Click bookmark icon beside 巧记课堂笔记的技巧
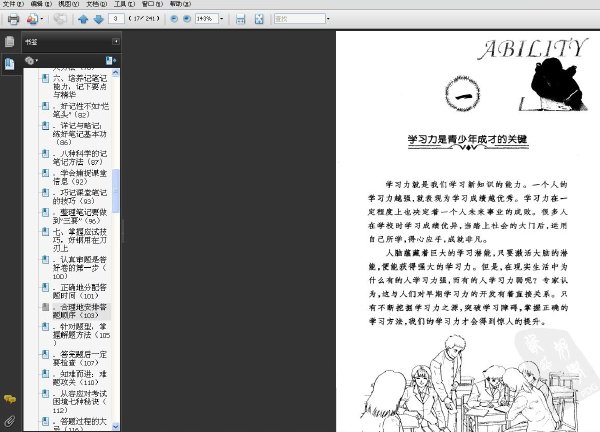This screenshot has height=432, width=600. pos(45,192)
